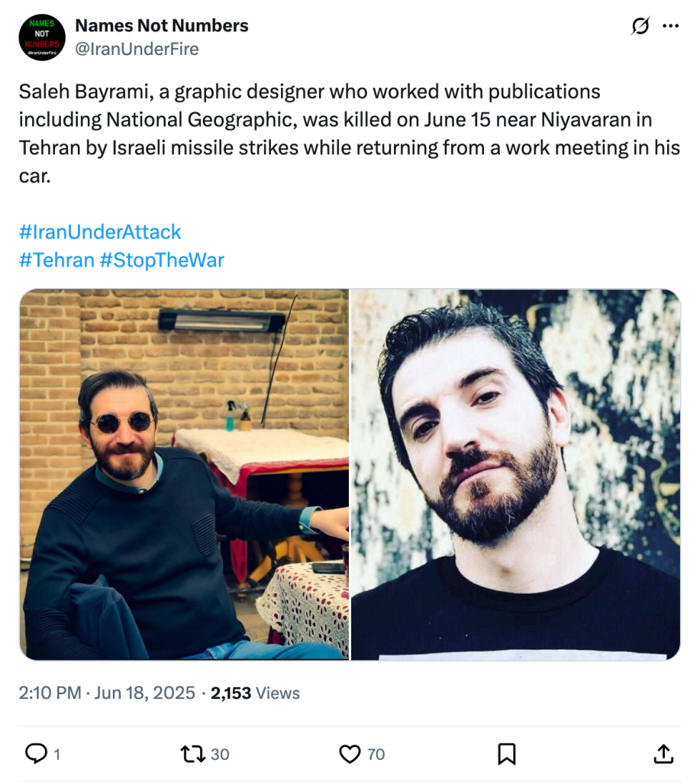Click the Grok slashed-circle icon
Viewport: 700px width, 782px height.
(640, 26)
